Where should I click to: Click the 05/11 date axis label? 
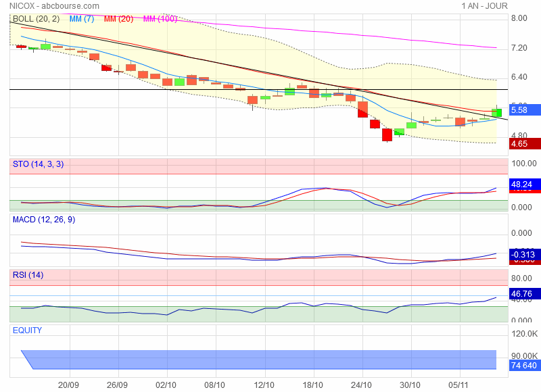pyautogui.click(x=458, y=385)
